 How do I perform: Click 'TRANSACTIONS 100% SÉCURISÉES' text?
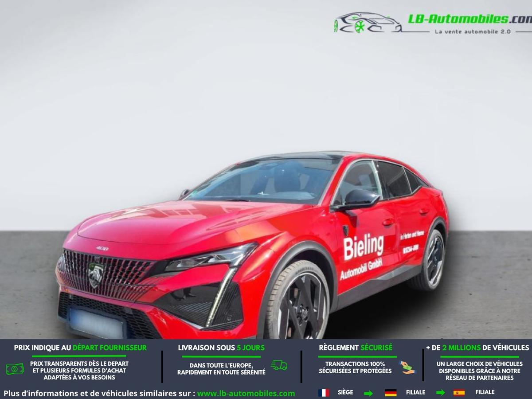[355, 367]
